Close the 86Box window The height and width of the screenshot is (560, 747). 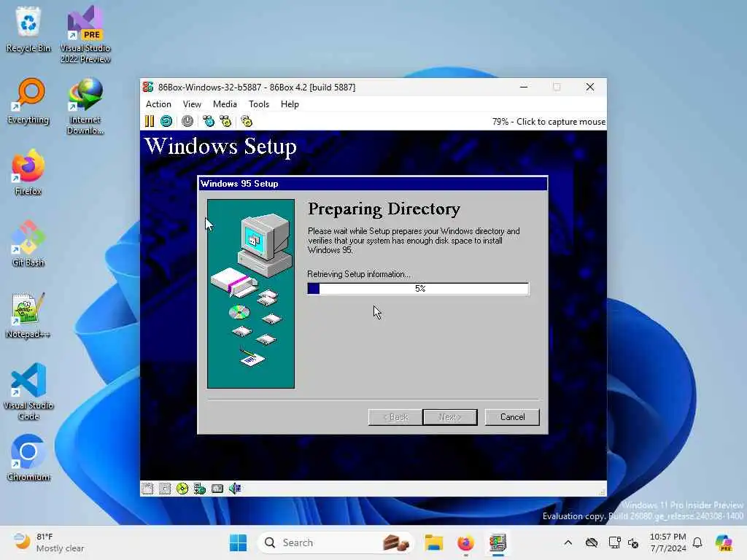(589, 87)
